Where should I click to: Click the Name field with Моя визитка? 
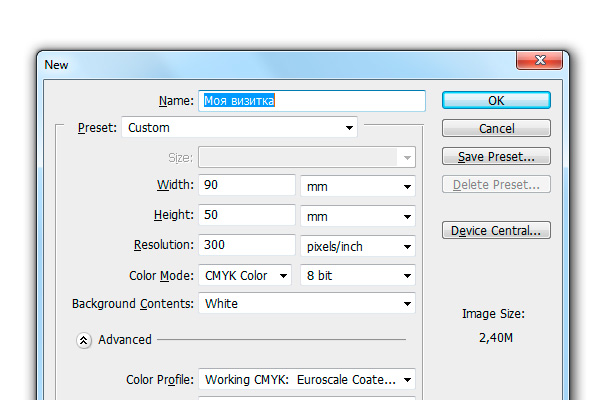tap(312, 101)
